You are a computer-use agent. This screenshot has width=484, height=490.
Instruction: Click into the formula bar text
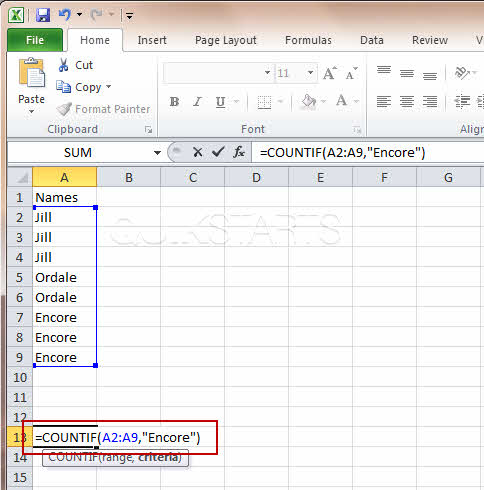click(342, 153)
